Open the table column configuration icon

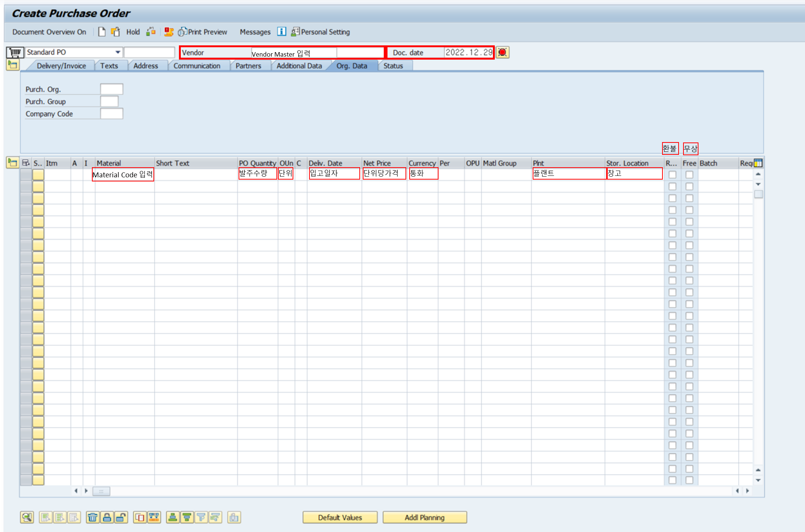(x=758, y=163)
